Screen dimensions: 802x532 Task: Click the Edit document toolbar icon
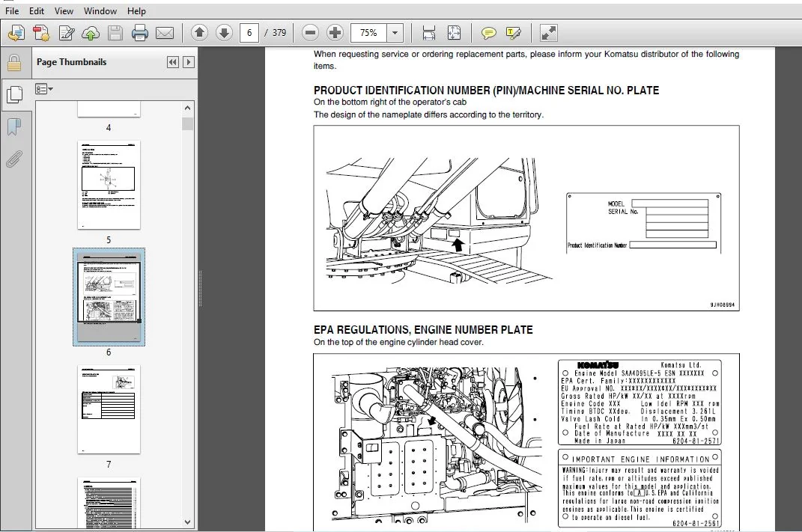coord(67,33)
